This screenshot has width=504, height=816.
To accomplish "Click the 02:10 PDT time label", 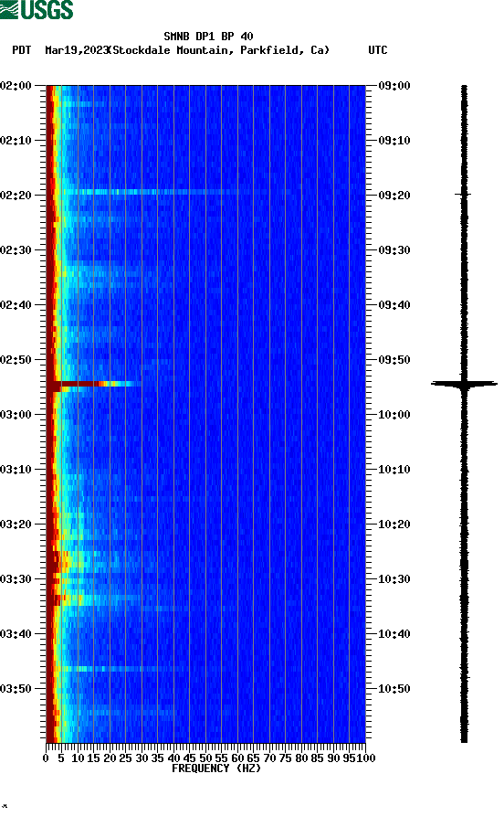I will (16, 141).
